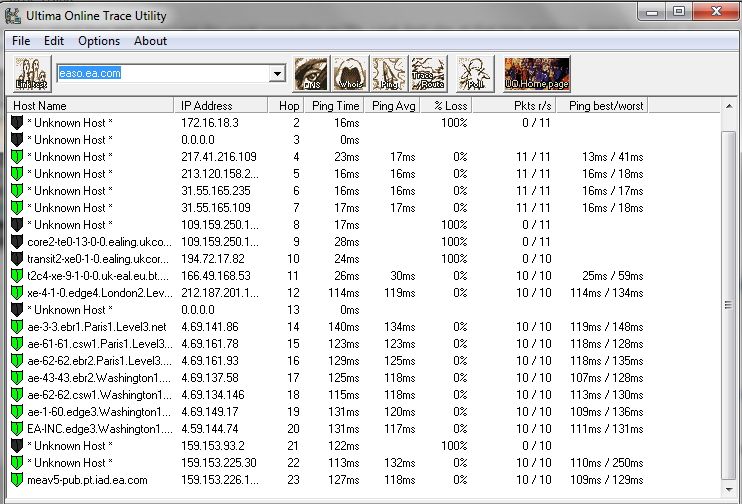
Task: Click the Pkts r/s column header
Action: [514, 106]
